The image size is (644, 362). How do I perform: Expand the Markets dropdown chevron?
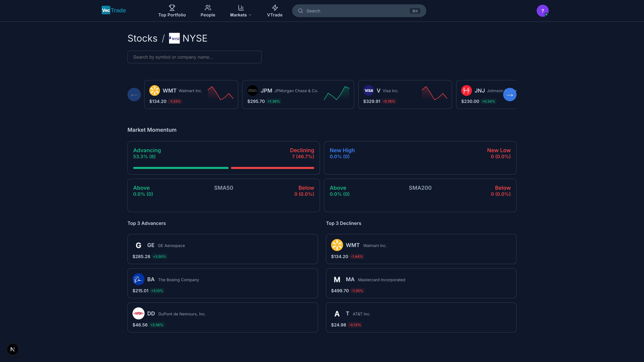(x=250, y=15)
